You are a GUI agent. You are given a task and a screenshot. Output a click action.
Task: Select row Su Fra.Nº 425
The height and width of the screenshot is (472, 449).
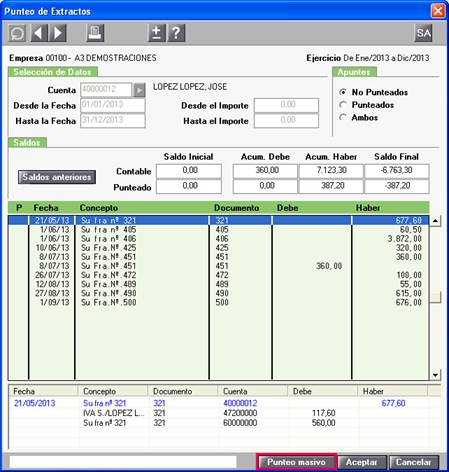pos(218,248)
